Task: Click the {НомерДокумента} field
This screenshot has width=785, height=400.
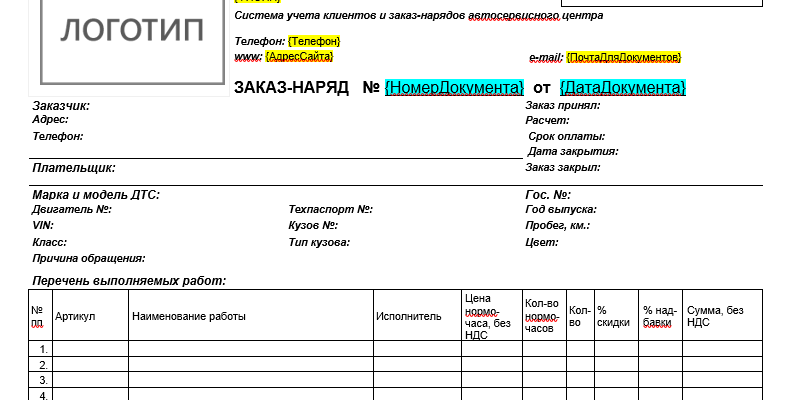Action: coord(454,88)
